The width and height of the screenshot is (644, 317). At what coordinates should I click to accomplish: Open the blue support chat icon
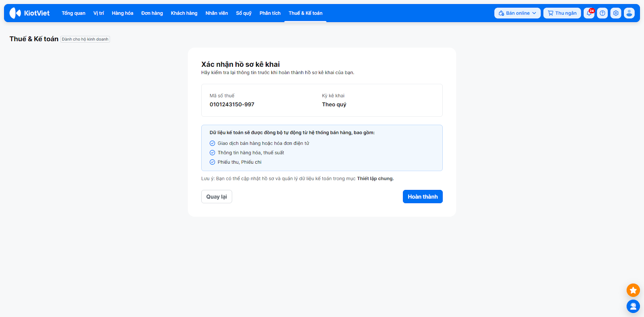click(x=633, y=307)
